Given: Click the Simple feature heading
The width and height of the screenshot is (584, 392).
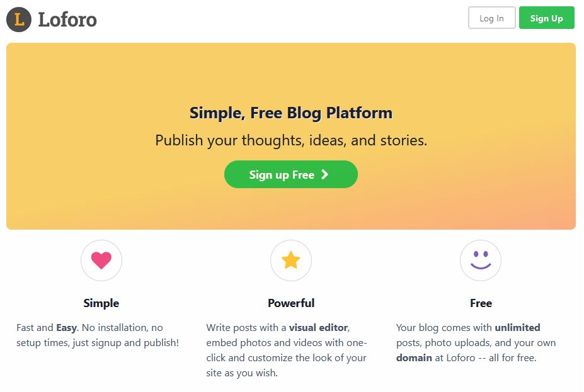Looking at the screenshot, I should click(101, 303).
